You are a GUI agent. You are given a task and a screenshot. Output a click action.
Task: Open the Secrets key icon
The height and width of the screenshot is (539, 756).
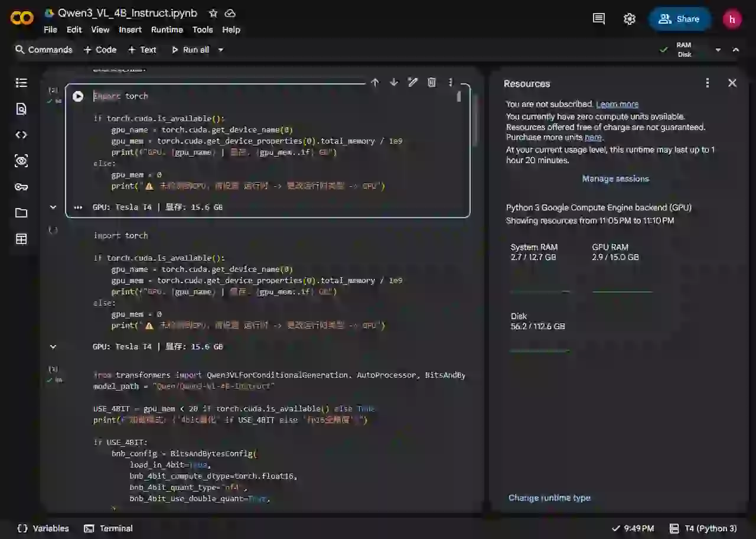click(21, 187)
